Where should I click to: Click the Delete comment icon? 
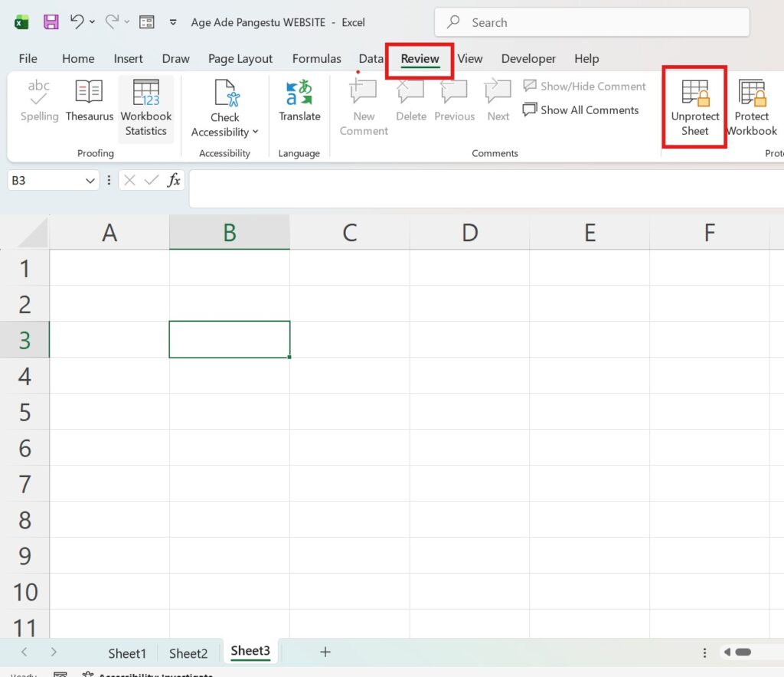coord(410,90)
